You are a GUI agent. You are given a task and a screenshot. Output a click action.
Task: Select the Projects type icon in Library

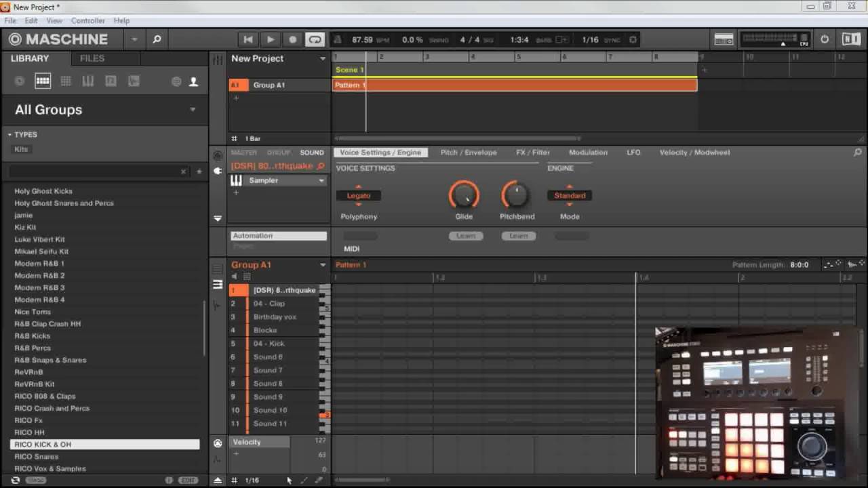click(x=20, y=81)
